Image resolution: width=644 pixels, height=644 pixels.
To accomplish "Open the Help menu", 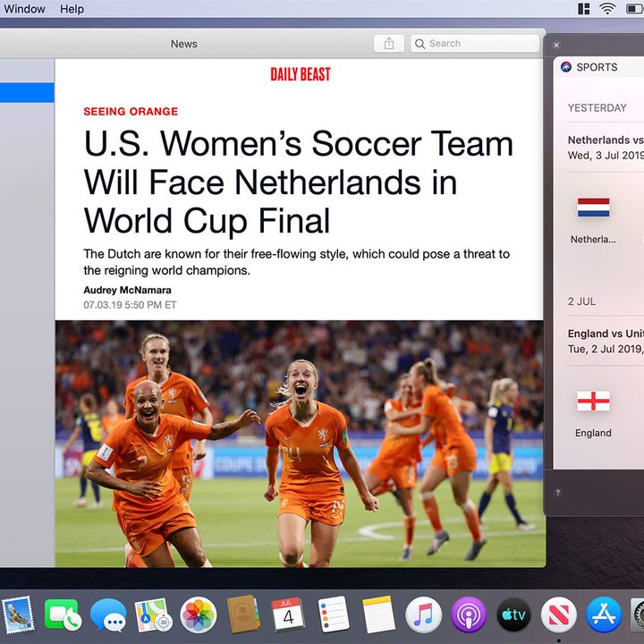I will pos(72,9).
